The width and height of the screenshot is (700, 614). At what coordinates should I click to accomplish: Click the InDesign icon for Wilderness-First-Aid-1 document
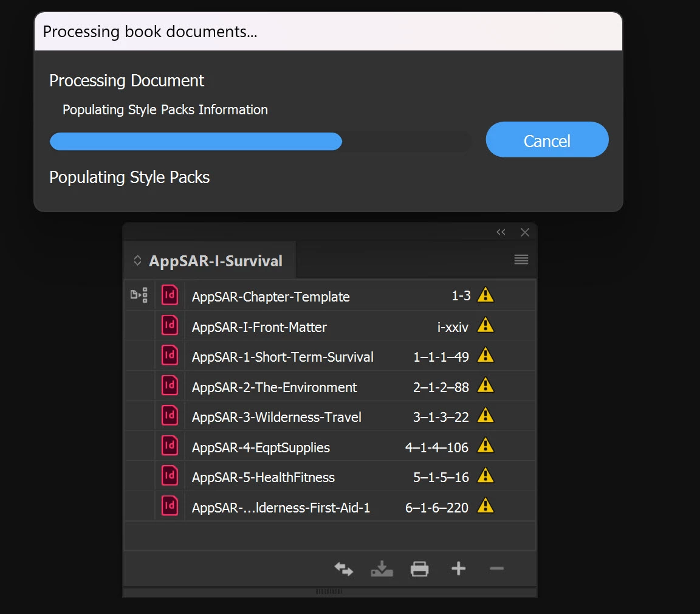pos(170,506)
